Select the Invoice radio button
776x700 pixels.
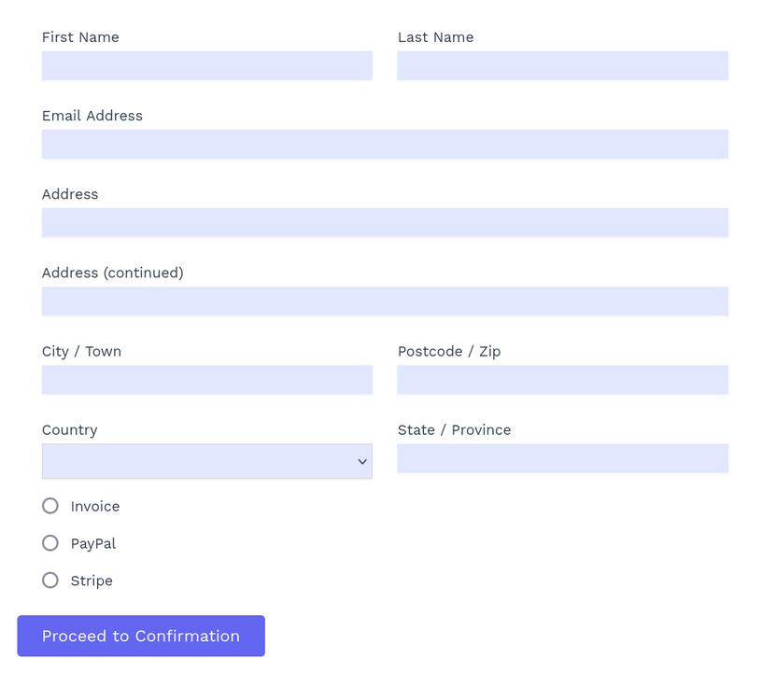pos(50,506)
